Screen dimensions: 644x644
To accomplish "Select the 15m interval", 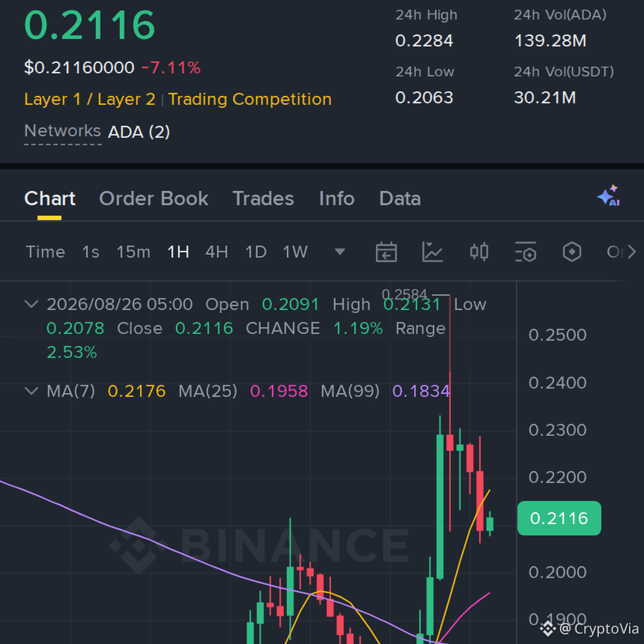I will [x=134, y=252].
